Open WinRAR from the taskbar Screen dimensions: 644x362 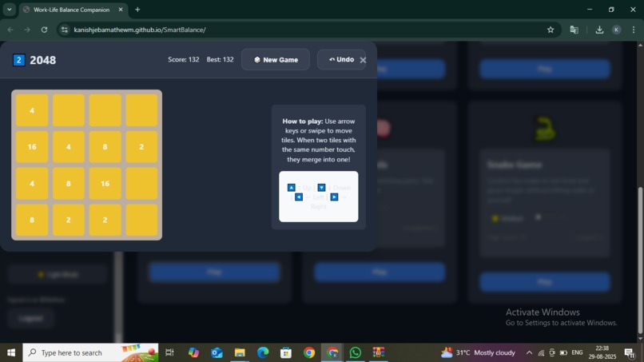[378, 352]
